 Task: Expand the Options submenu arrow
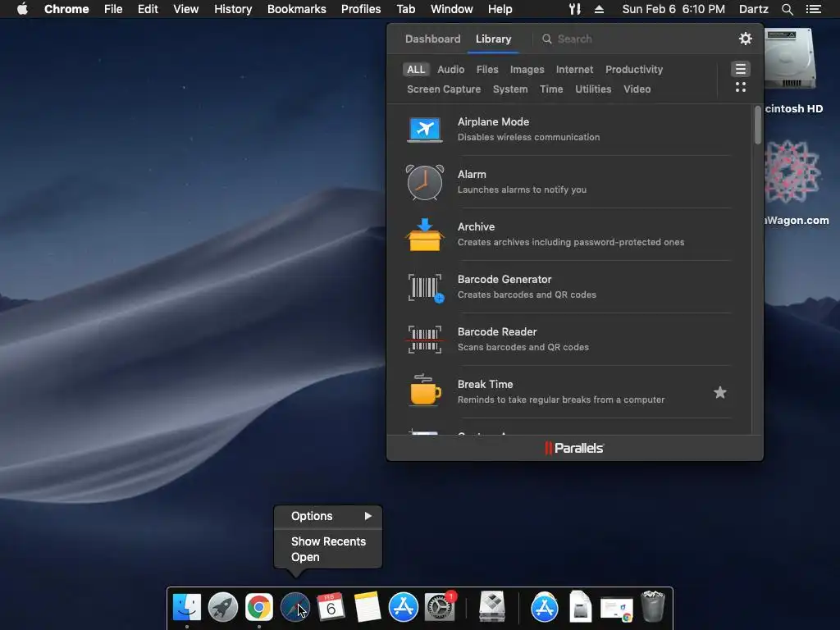368,516
